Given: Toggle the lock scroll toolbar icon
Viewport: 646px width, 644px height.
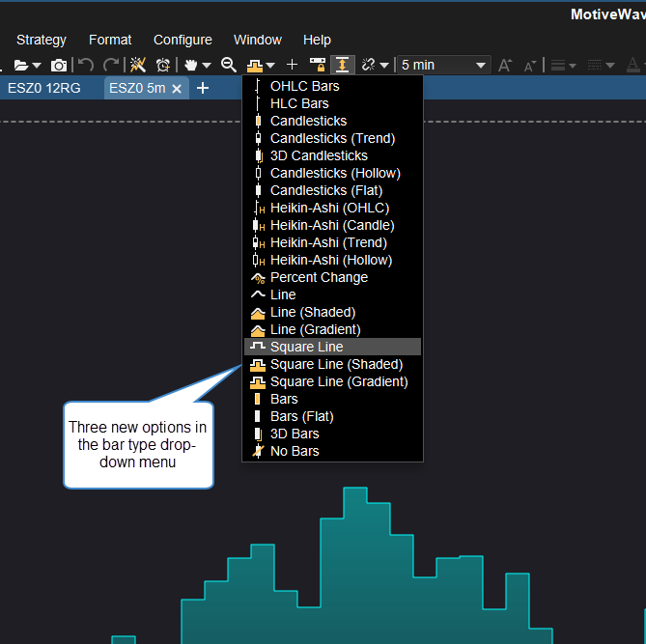Looking at the screenshot, I should pos(318,65).
